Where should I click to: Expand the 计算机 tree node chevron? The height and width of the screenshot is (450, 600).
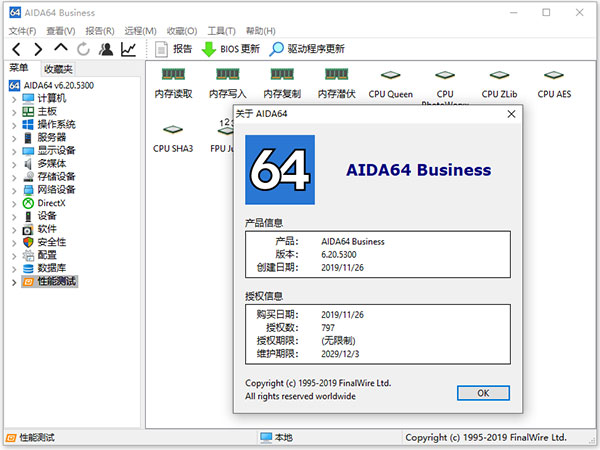click(14, 99)
